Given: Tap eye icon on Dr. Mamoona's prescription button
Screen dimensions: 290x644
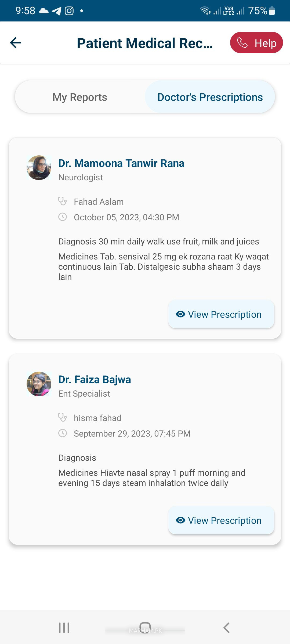Looking at the screenshot, I should (180, 314).
